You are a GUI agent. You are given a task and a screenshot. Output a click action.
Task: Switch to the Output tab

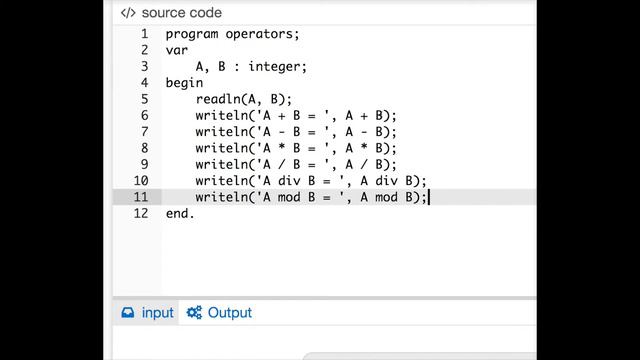[x=219, y=313]
